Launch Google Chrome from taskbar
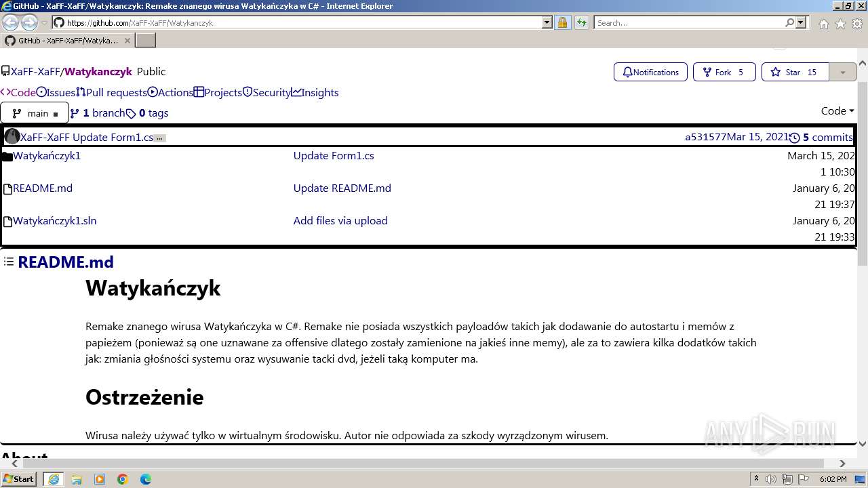The image size is (868, 488). 123,479
